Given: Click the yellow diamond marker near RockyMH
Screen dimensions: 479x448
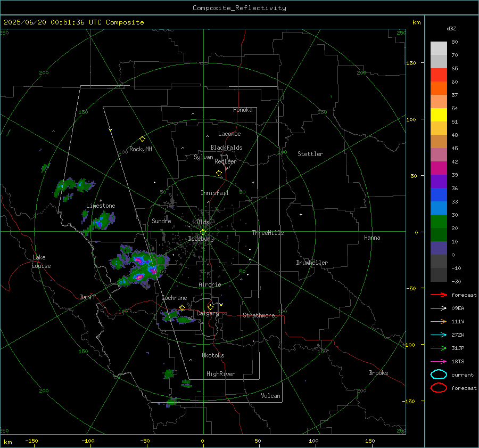Looking at the screenshot, I should (x=142, y=139).
